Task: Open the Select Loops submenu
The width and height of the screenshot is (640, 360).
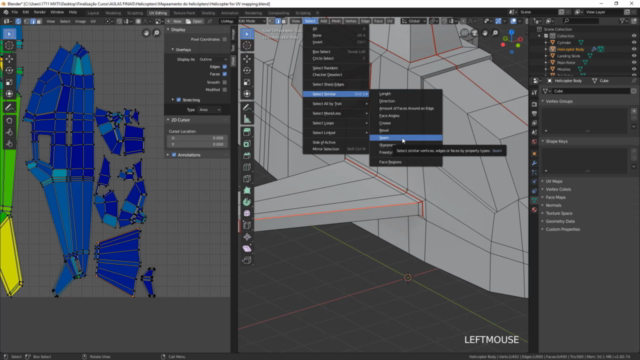Action: point(336,123)
